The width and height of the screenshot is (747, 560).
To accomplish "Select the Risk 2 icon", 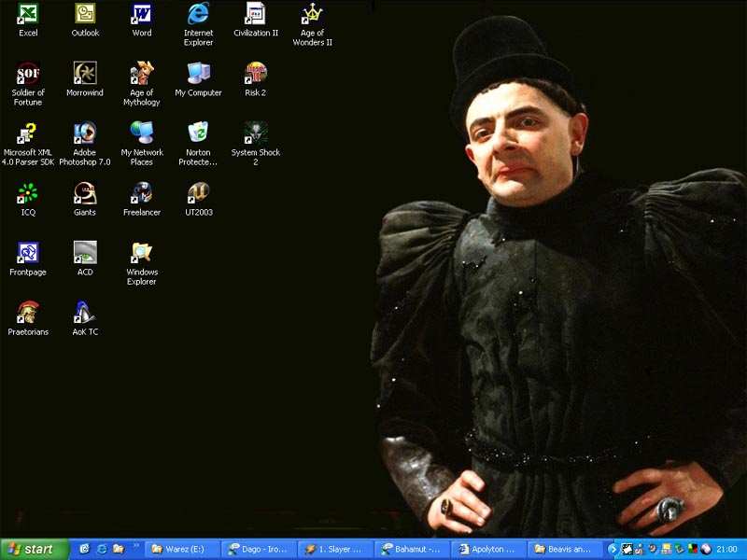I will (255, 74).
